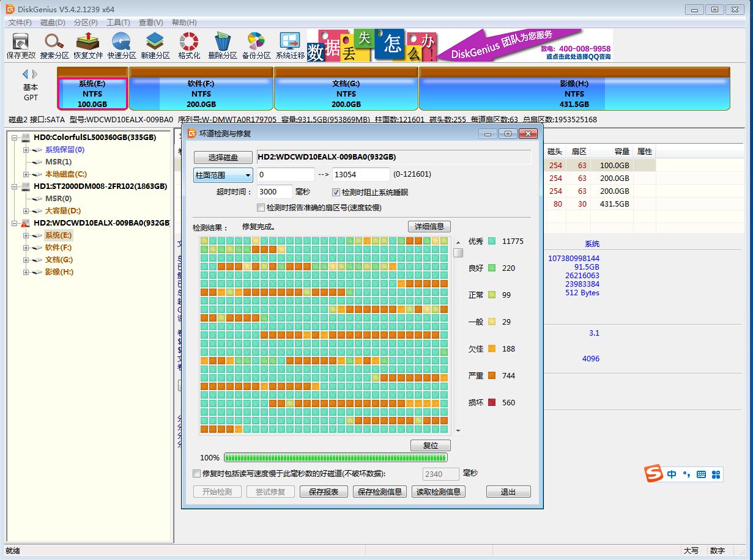753x560 pixels.
Task: Open the 柱面范围 dropdown
Action: point(223,175)
